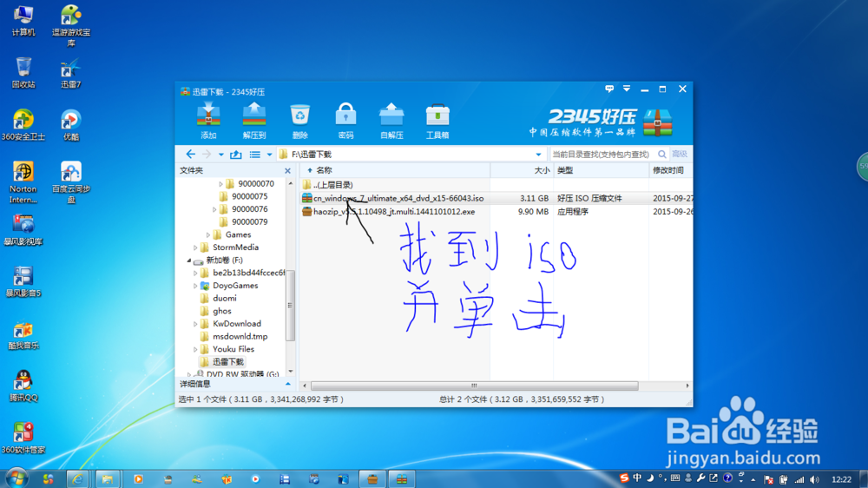Select the 90000079 folder
The height and width of the screenshot is (488, 868).
coord(244,221)
